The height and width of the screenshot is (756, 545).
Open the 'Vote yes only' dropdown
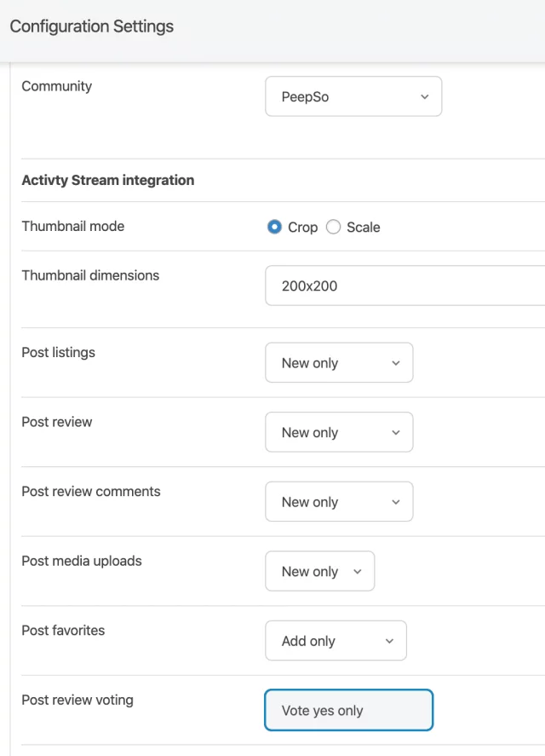[x=348, y=711]
